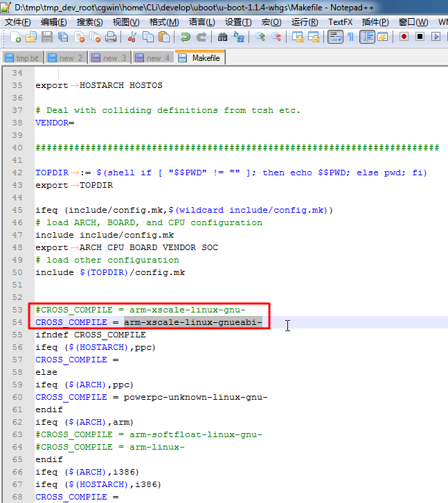Click '#CROSS_COMPILE = arm-linux-' on line 64
This screenshot has width=448, height=503.
110,447
